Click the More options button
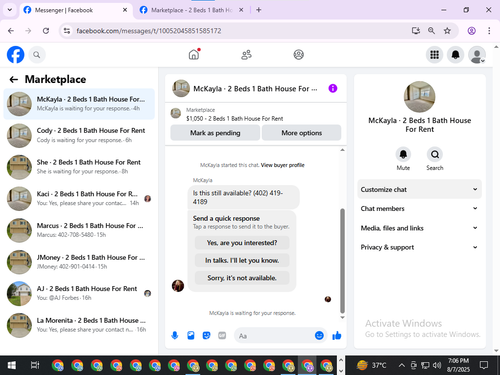500x375 pixels. point(301,133)
